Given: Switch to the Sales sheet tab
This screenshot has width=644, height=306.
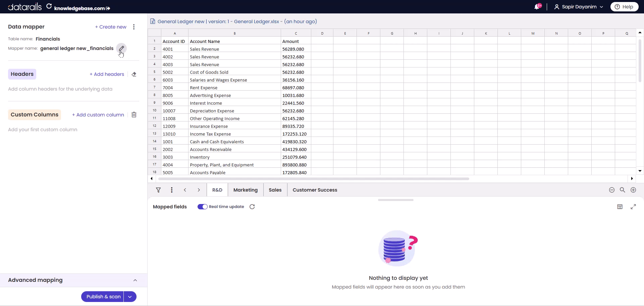Looking at the screenshot, I should pyautogui.click(x=275, y=190).
